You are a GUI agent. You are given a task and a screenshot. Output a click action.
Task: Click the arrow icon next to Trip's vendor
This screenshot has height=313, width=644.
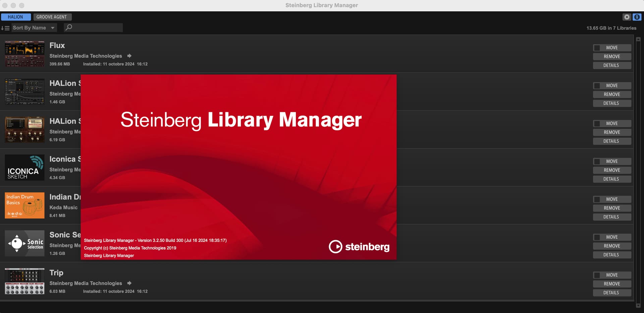click(x=129, y=283)
